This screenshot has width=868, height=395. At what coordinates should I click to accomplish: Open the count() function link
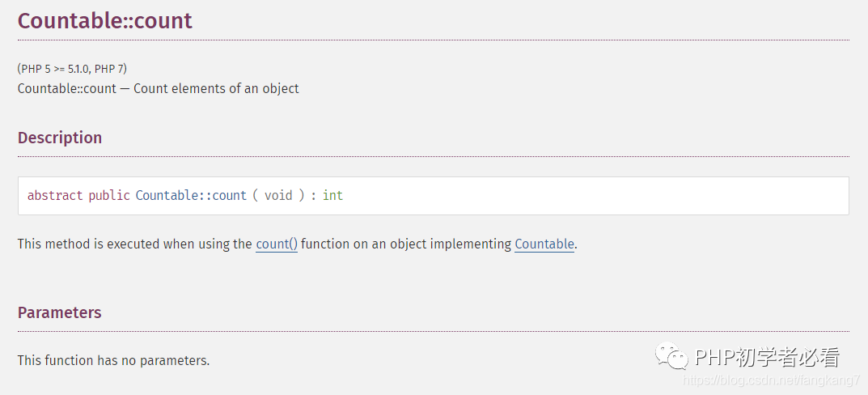pyautogui.click(x=277, y=244)
